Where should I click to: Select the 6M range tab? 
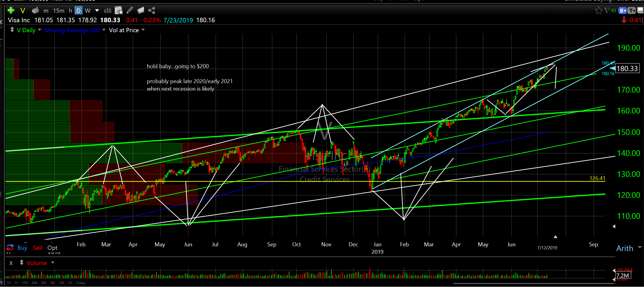pos(34,283)
